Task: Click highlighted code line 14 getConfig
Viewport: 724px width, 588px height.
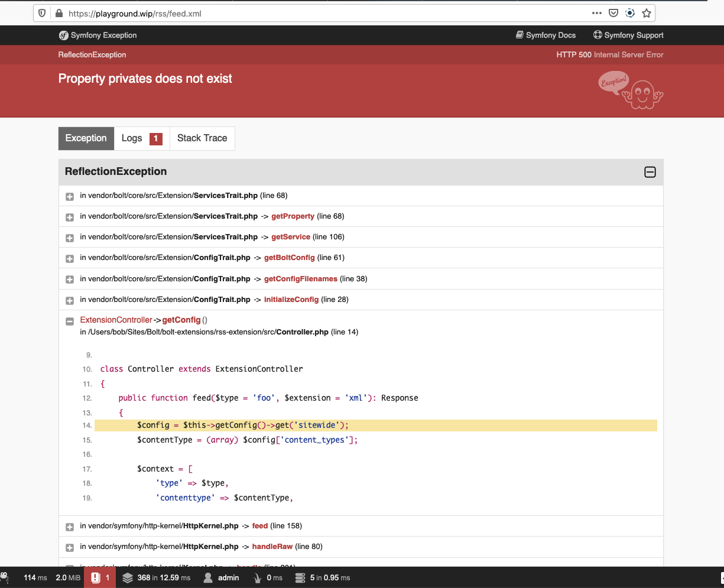Action: point(375,425)
